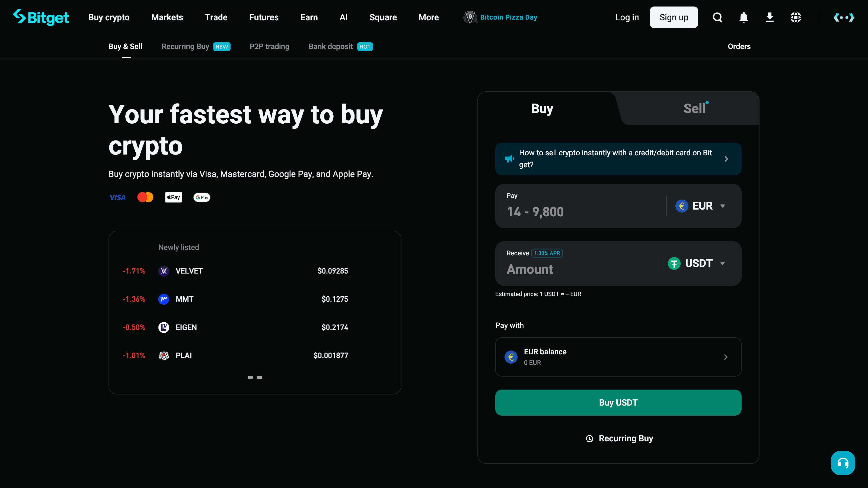868x488 pixels.
Task: Switch to the P2P trading tab
Action: point(270,46)
